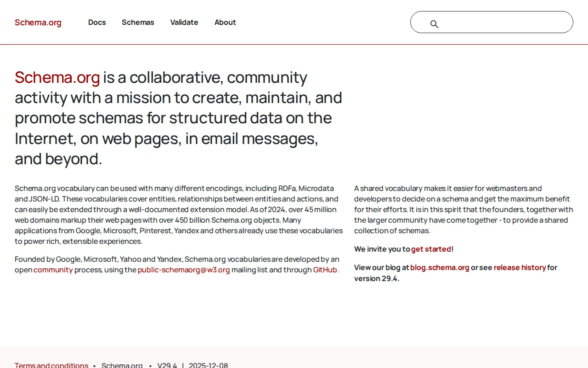Select Validate in the top navigation

184,22
